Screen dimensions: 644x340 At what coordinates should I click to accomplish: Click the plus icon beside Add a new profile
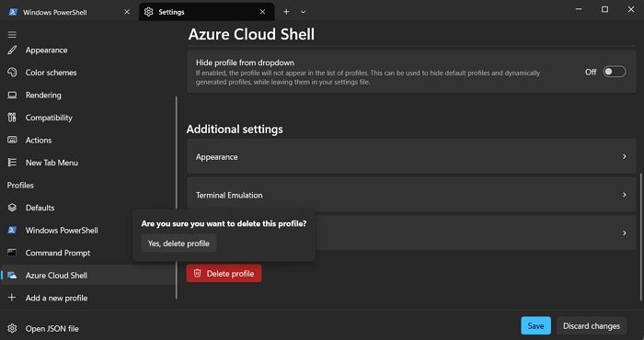(x=12, y=298)
